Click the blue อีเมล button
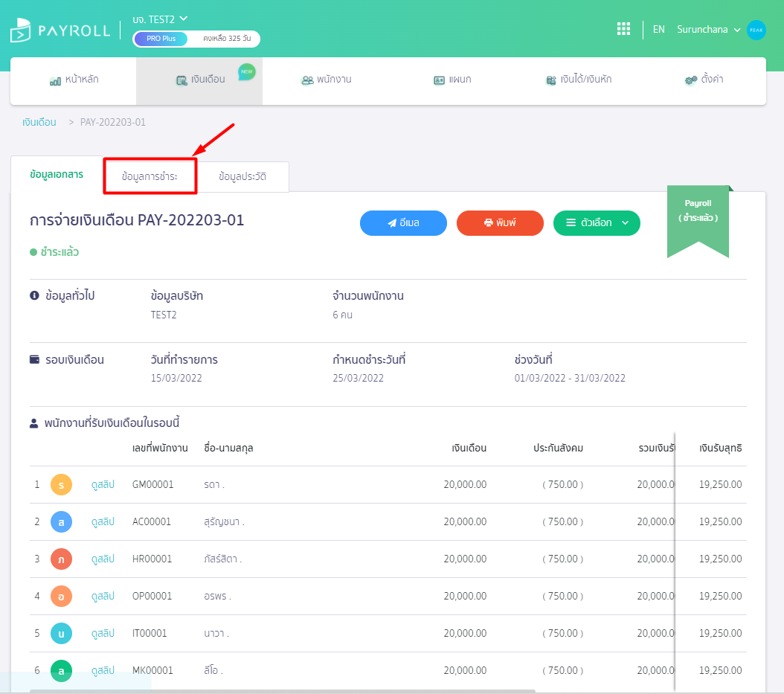The height and width of the screenshot is (694, 784). [x=403, y=223]
